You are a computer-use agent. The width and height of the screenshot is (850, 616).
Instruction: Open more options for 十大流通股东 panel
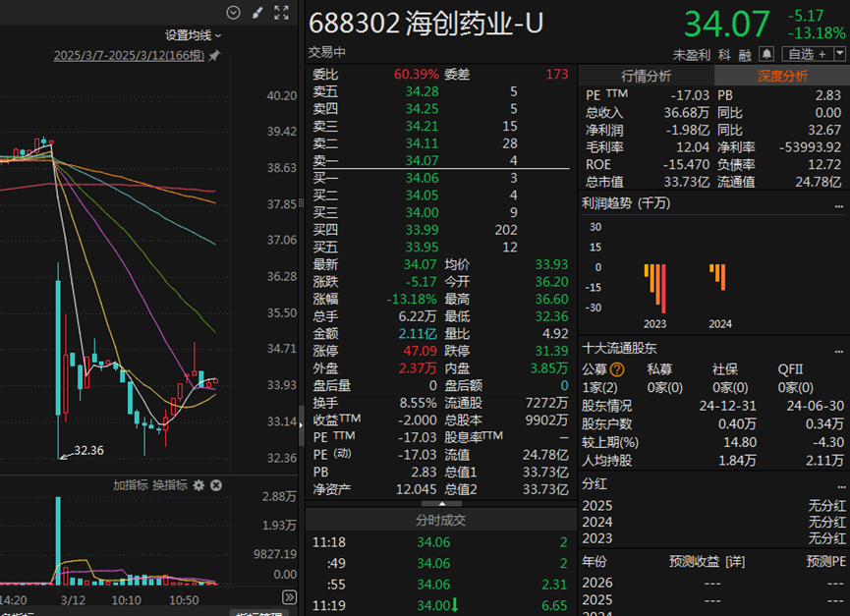(839, 350)
